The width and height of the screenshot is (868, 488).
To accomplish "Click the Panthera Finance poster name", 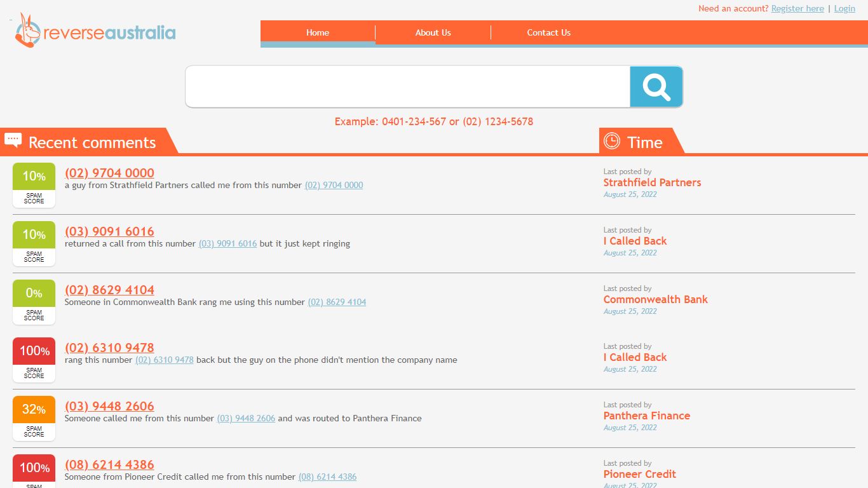I will click(x=646, y=416).
